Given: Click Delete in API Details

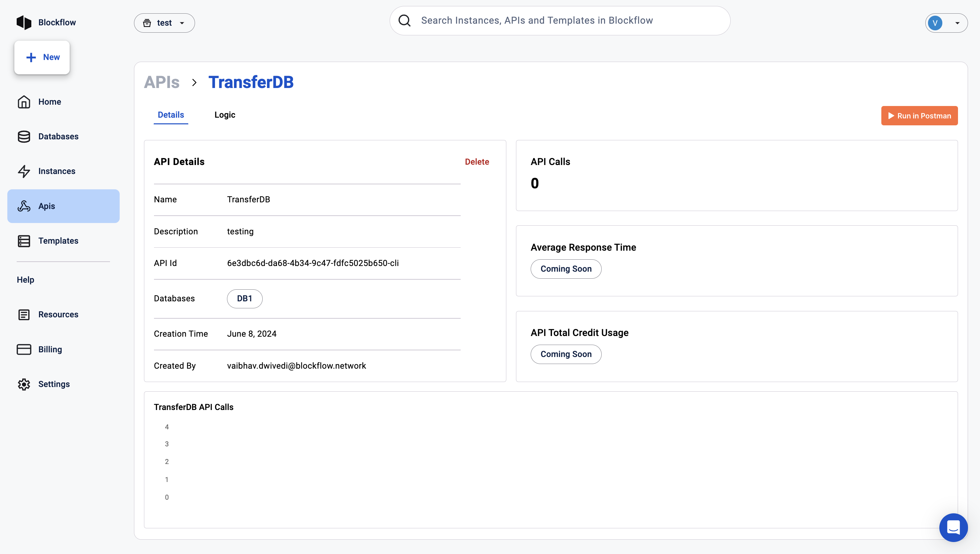Looking at the screenshot, I should pos(477,162).
